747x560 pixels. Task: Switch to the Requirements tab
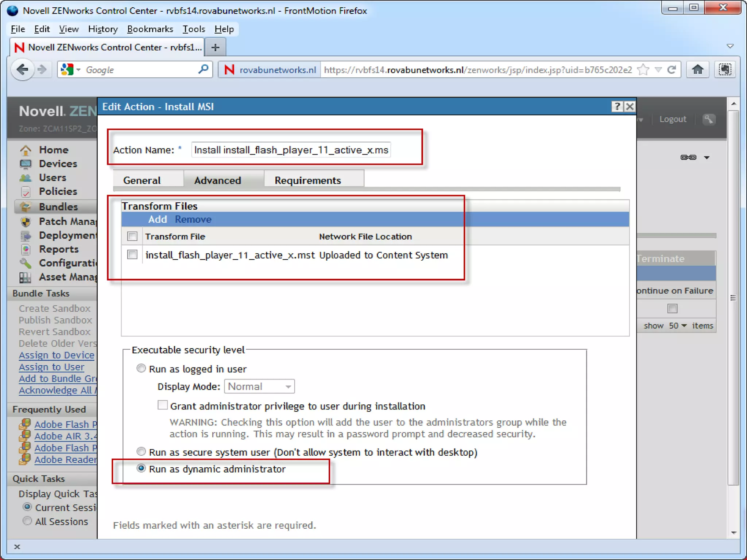pos(307,180)
